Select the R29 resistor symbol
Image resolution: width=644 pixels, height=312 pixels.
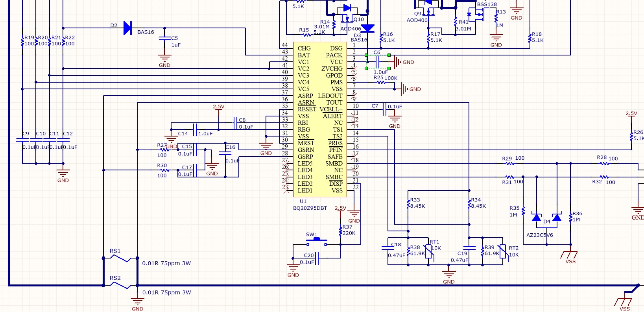509,163
